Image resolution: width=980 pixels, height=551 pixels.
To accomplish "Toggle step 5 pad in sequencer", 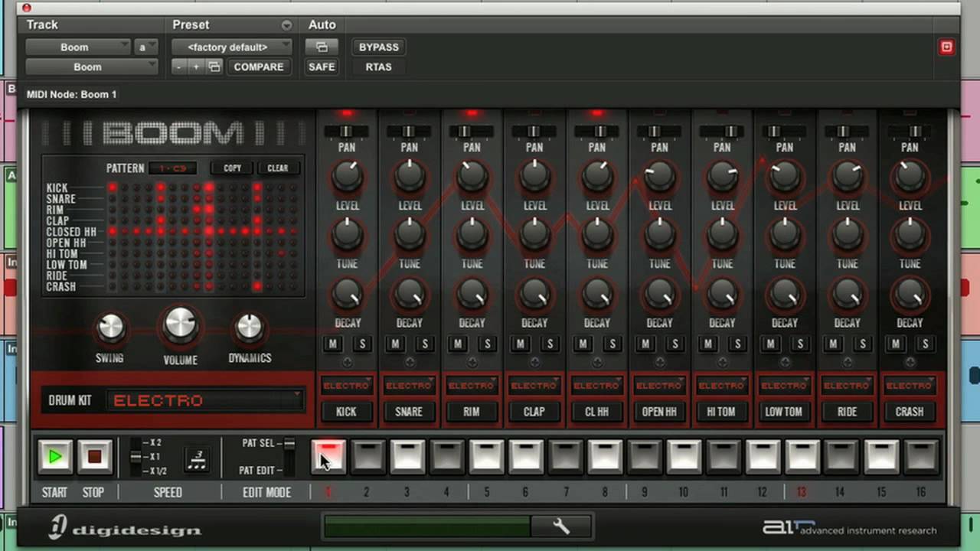I will tap(487, 456).
